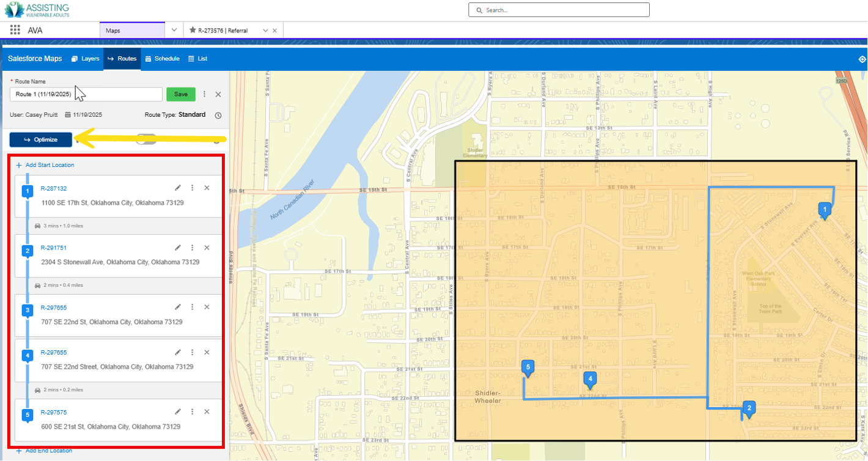Open more options for 707 SE 22nd St
The image size is (868, 461).
click(x=192, y=307)
